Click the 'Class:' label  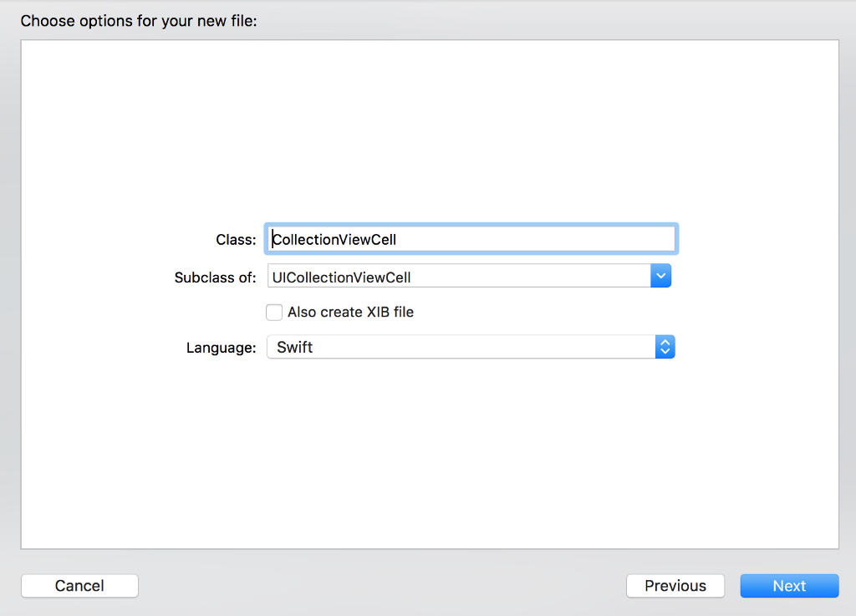[236, 240]
